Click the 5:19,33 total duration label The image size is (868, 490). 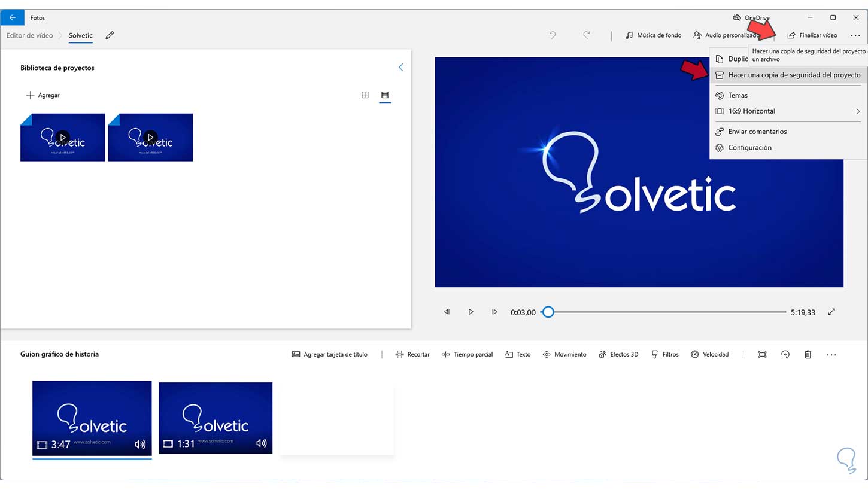803,312
